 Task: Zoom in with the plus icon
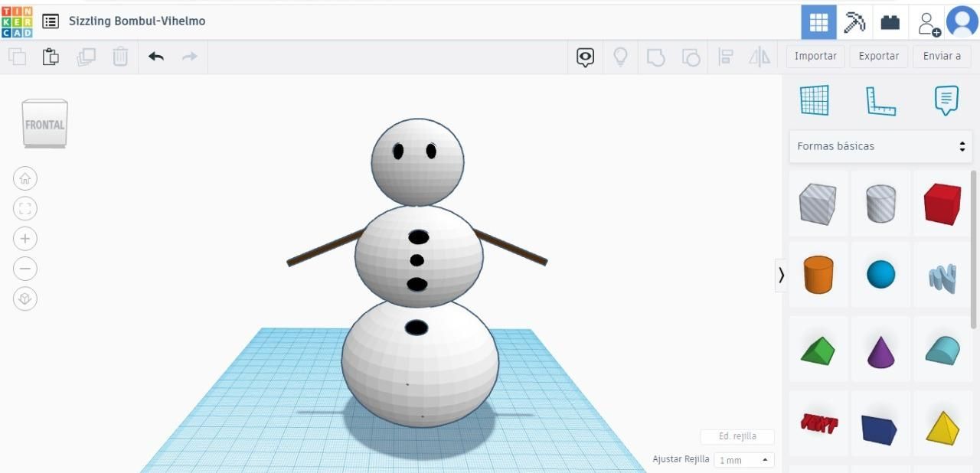tap(25, 239)
